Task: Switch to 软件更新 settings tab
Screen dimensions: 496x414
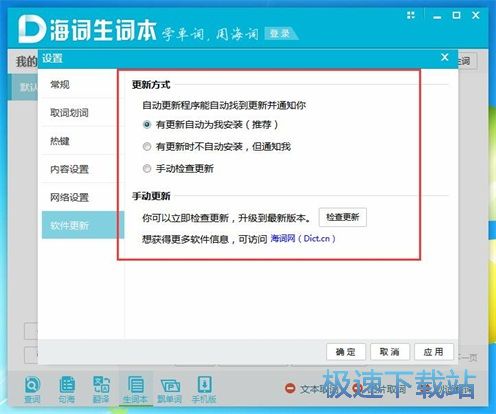Action: (x=83, y=225)
